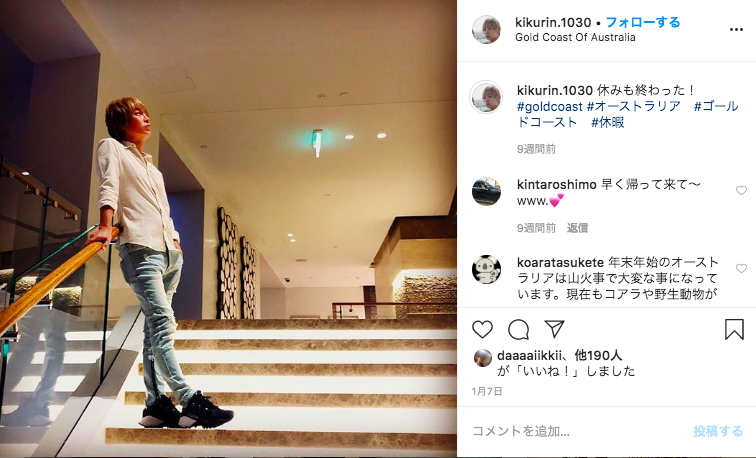Like kintaroshimo's comment with the small heart
The height and width of the screenshot is (458, 756).
(x=741, y=190)
